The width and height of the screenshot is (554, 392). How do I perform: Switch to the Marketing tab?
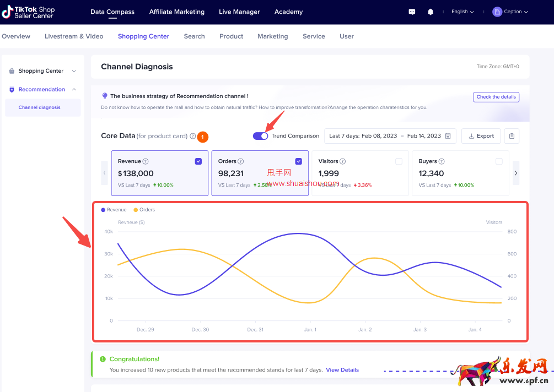coord(273,36)
